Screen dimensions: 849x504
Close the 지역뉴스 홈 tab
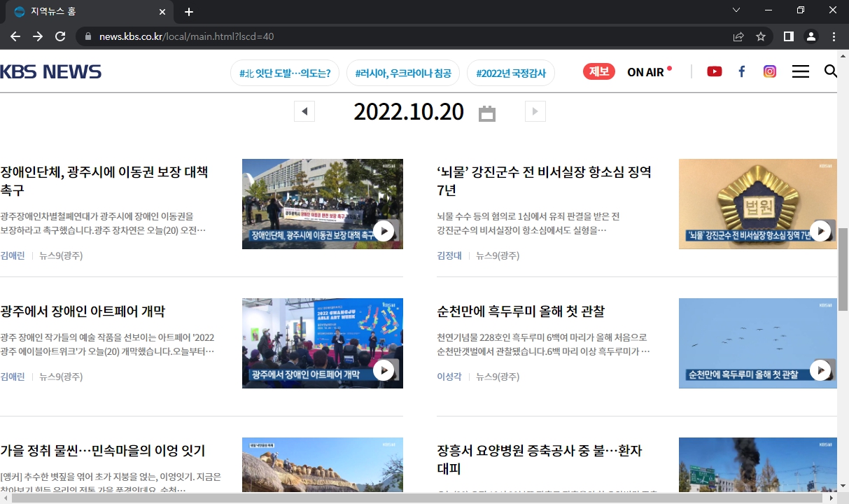click(162, 12)
